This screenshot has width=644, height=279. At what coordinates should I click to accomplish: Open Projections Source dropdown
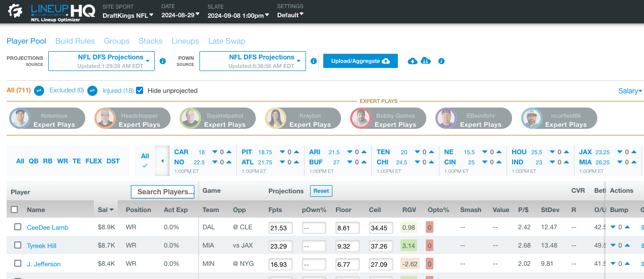coord(101,61)
